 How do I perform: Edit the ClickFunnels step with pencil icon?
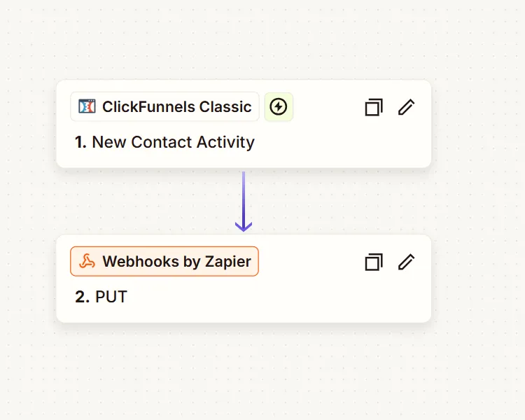click(x=406, y=107)
